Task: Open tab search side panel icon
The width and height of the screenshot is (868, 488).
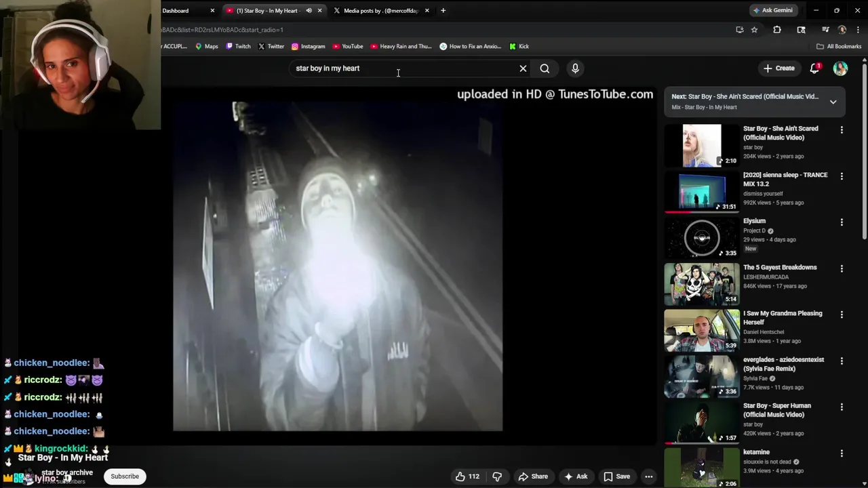Action: (801, 30)
